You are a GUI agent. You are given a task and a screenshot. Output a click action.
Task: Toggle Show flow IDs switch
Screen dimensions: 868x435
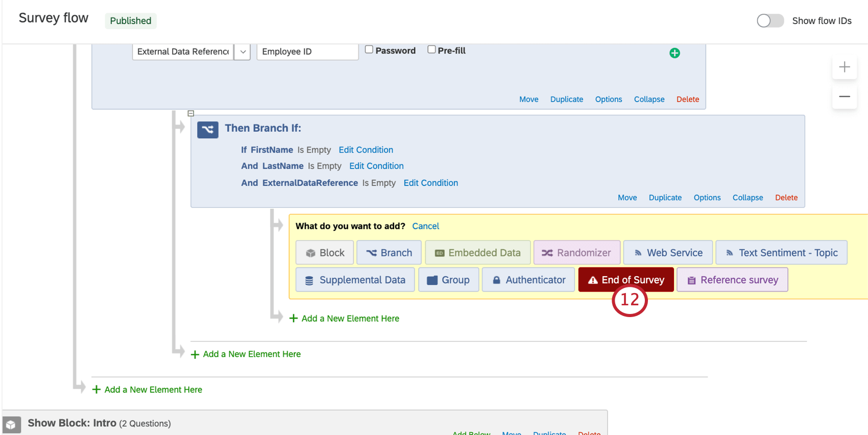[770, 21]
